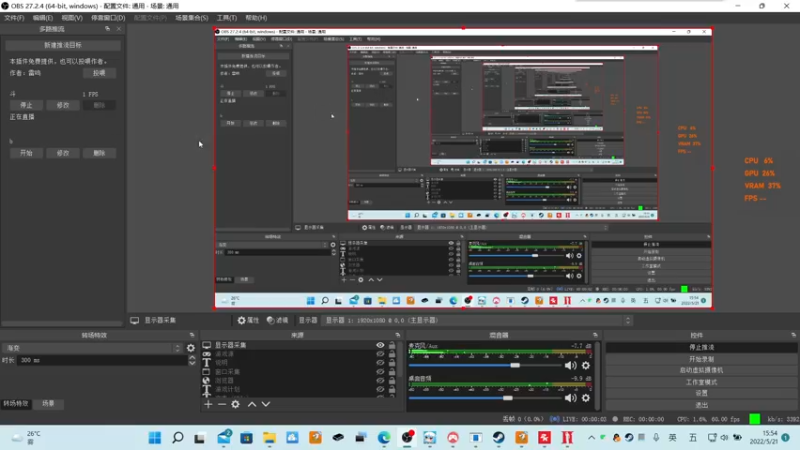The width and height of the screenshot is (800, 450).
Task: Open 桌面音频 audio settings gear
Action: coord(586,398)
